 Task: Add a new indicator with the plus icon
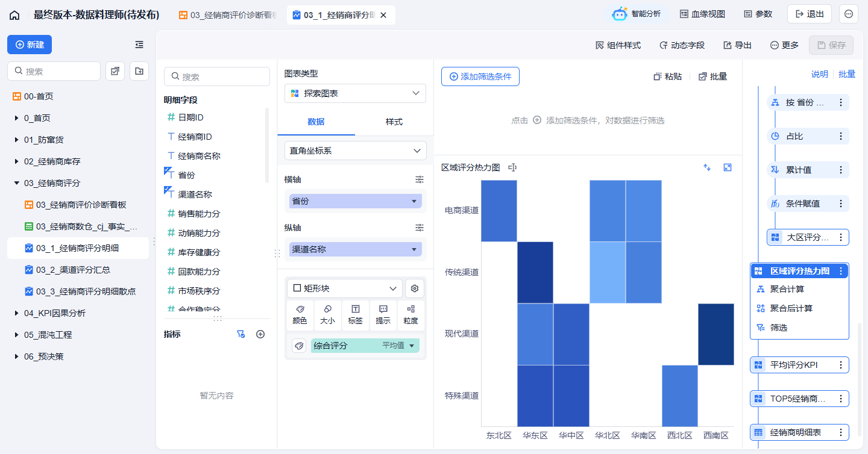click(260, 334)
